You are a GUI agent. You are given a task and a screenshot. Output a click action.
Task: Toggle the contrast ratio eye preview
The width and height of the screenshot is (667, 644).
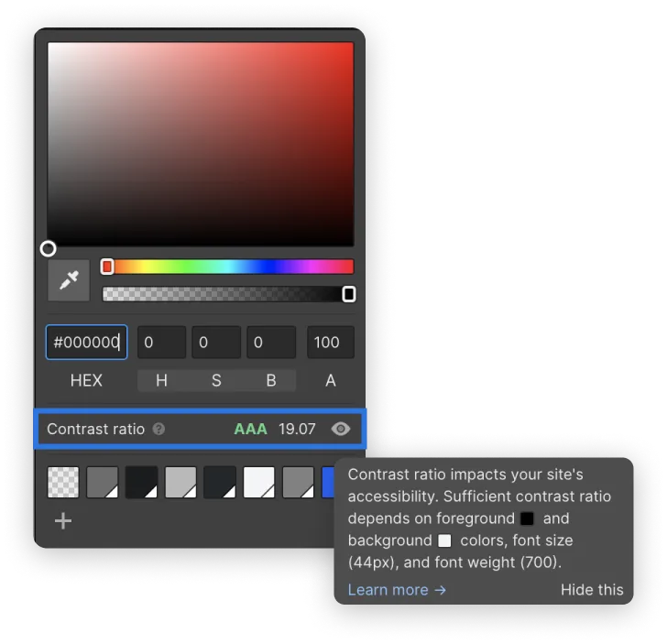(341, 429)
